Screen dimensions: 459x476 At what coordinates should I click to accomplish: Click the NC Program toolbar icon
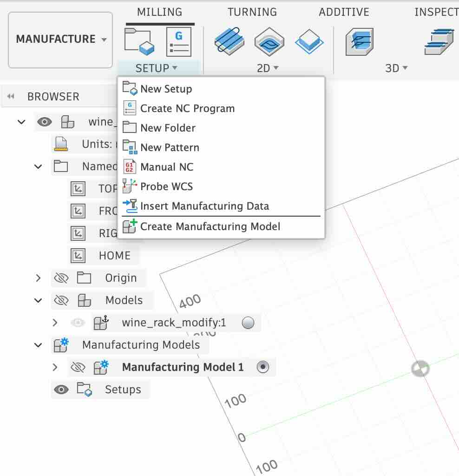(179, 41)
